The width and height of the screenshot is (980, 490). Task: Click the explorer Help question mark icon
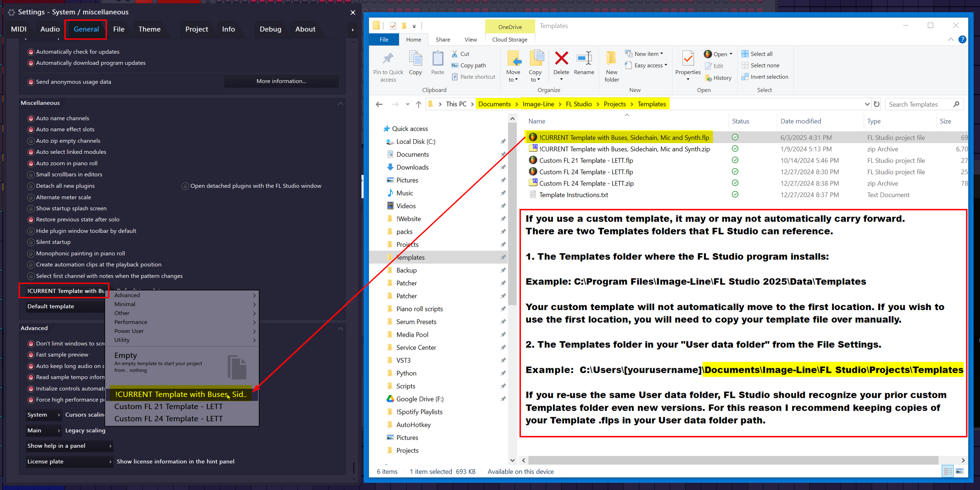(x=962, y=40)
